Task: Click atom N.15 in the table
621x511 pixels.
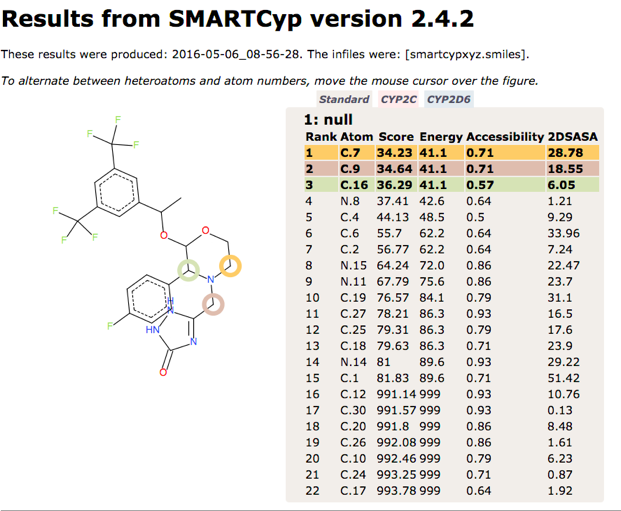Action: [x=353, y=265]
